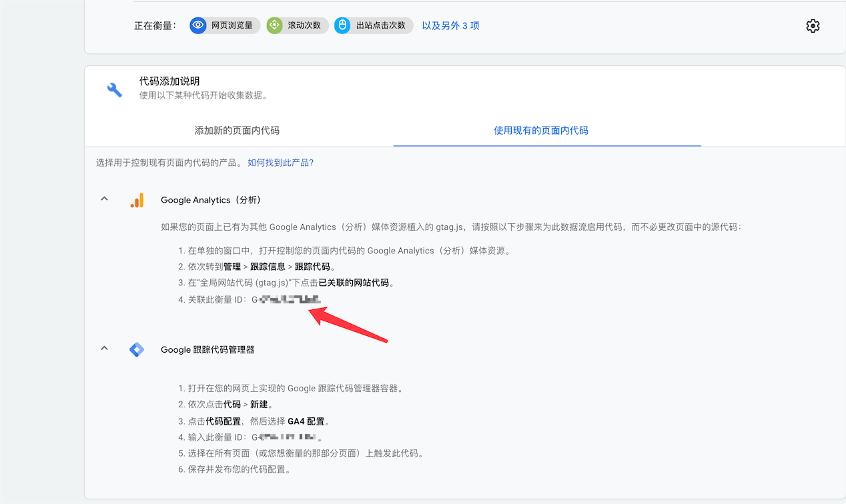The width and height of the screenshot is (846, 504).
Task: Switch to the 添加新的页面内代码 tab
Action: click(x=238, y=131)
